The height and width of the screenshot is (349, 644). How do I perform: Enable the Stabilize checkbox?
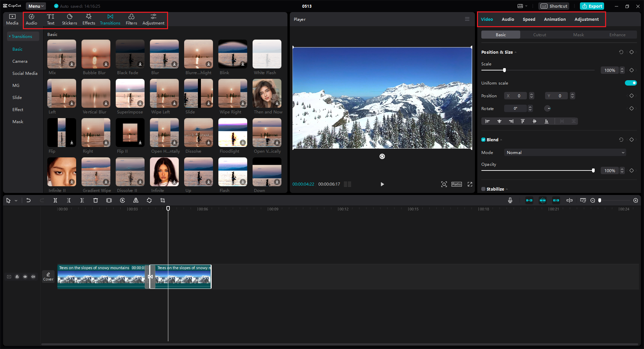tap(483, 189)
